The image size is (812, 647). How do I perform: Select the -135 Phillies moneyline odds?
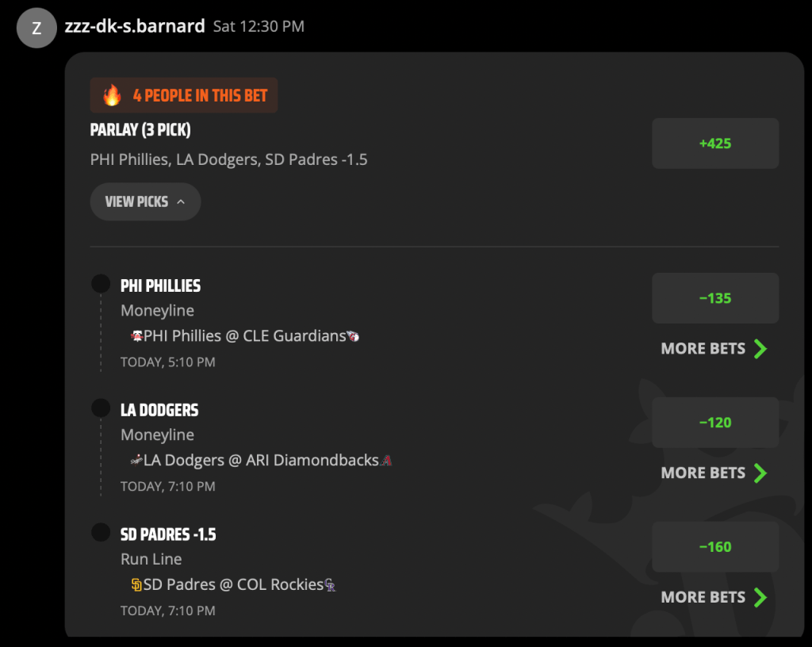pyautogui.click(x=715, y=298)
